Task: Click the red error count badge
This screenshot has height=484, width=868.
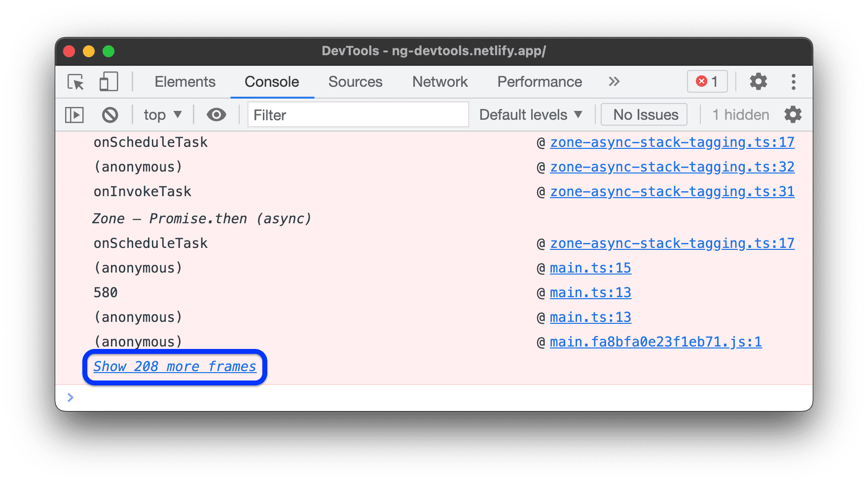Action: coord(707,82)
